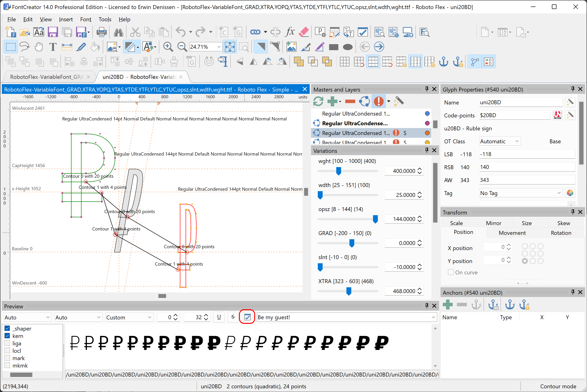
Task: Select the rectangle selection tool
Action: [10, 47]
